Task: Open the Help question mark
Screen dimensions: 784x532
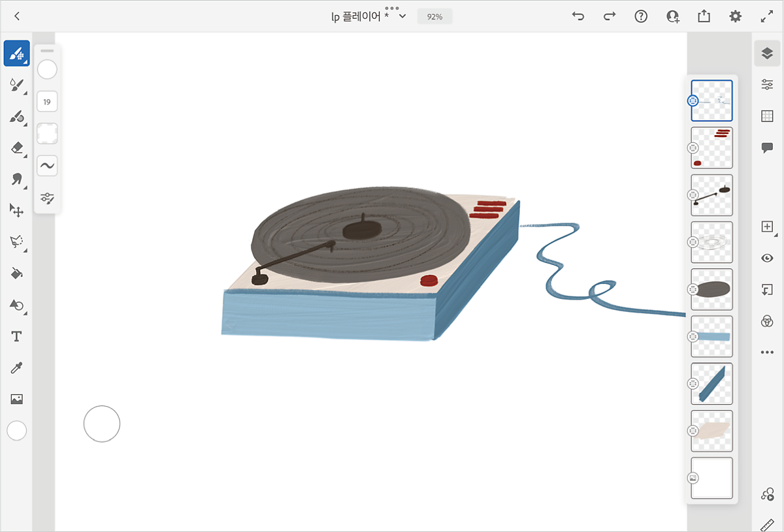Action: coord(641,16)
